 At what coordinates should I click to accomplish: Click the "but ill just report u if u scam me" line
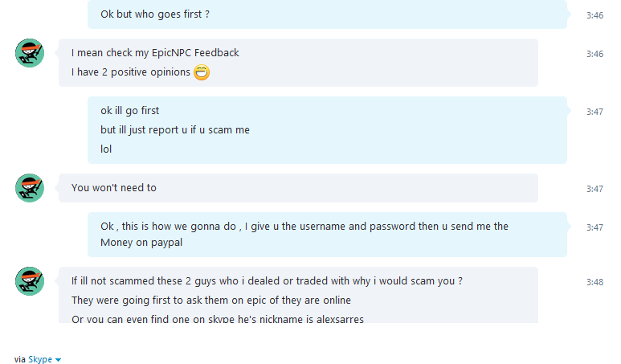coord(175,130)
